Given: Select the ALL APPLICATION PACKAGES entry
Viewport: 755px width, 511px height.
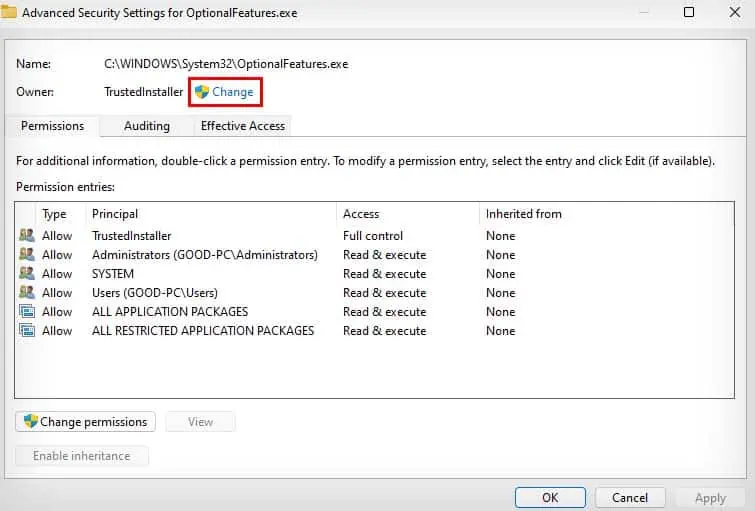Looking at the screenshot, I should click(170, 312).
